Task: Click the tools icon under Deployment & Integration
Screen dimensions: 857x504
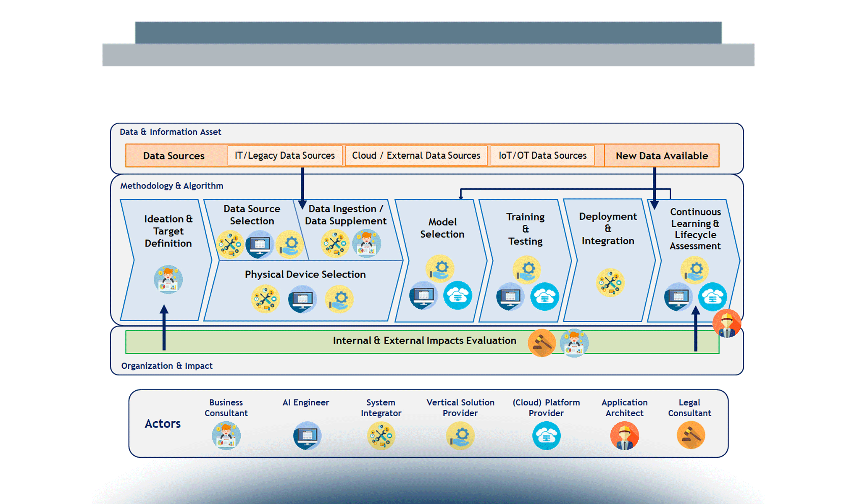Action: 610,283
